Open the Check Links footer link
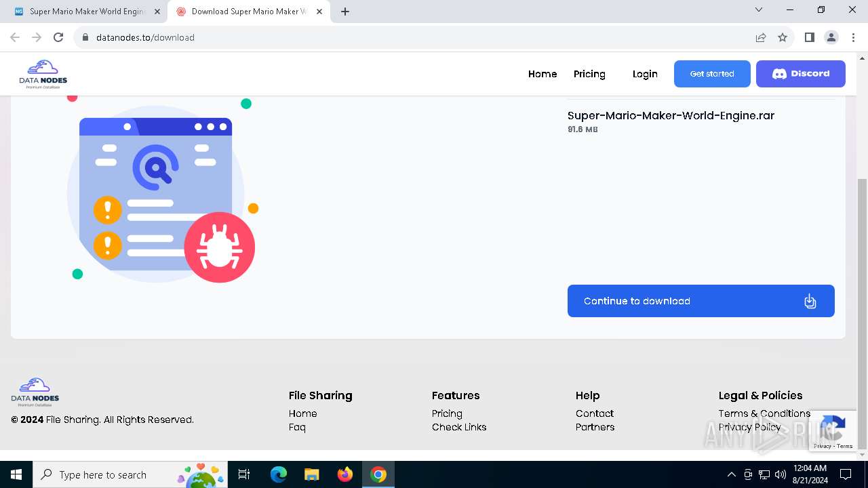Image resolution: width=868 pixels, height=488 pixels. point(459,427)
